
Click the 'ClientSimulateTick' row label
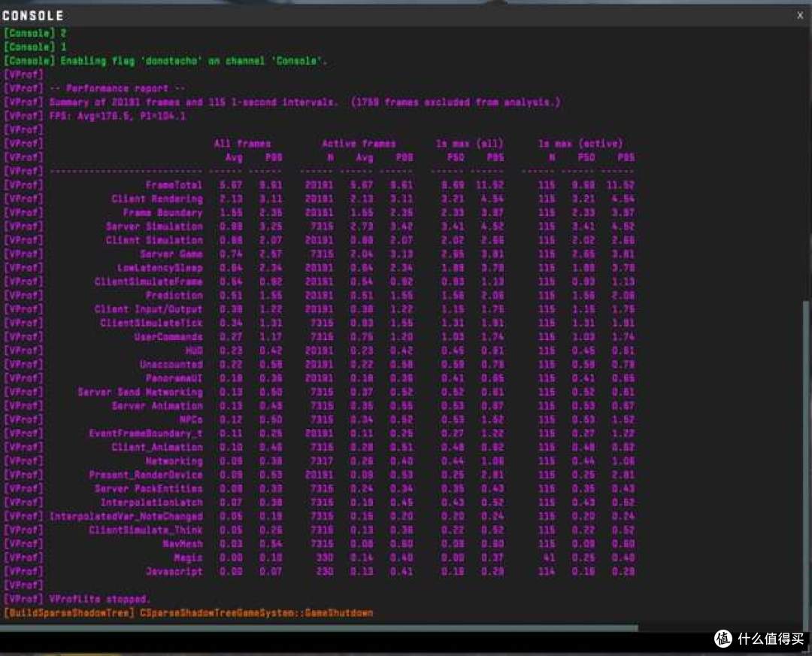151,323
